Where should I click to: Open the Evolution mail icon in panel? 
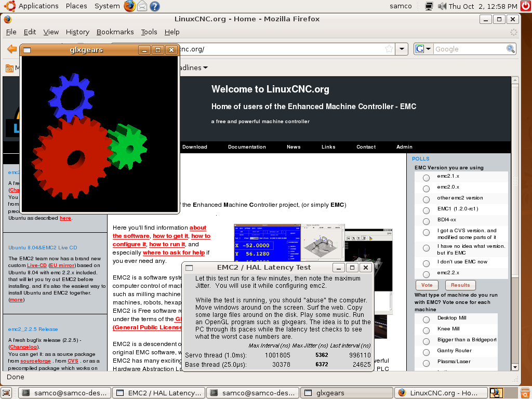click(x=142, y=6)
